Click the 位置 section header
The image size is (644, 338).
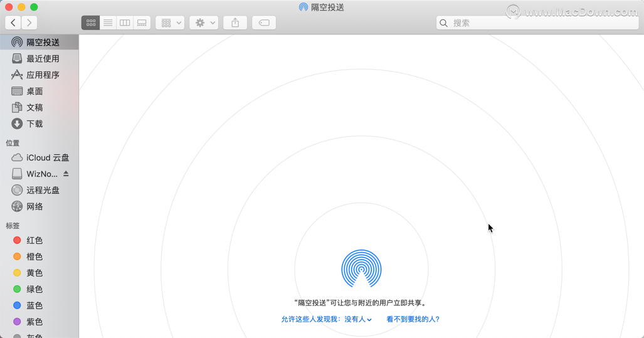[13, 143]
